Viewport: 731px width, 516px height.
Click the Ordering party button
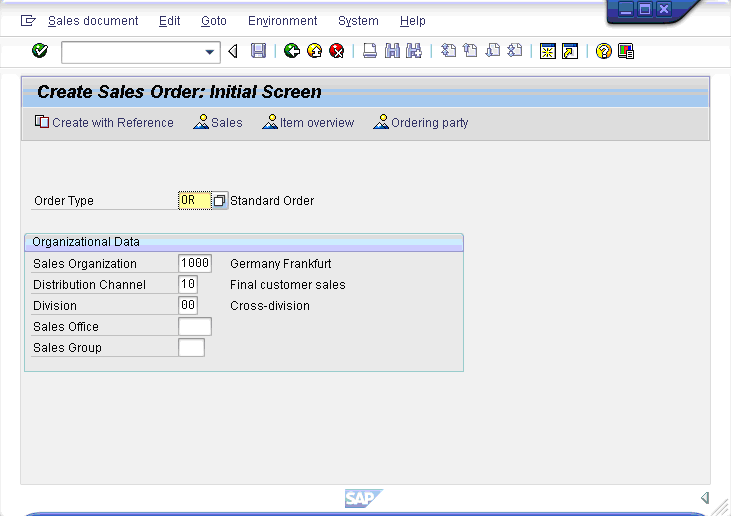tap(421, 123)
